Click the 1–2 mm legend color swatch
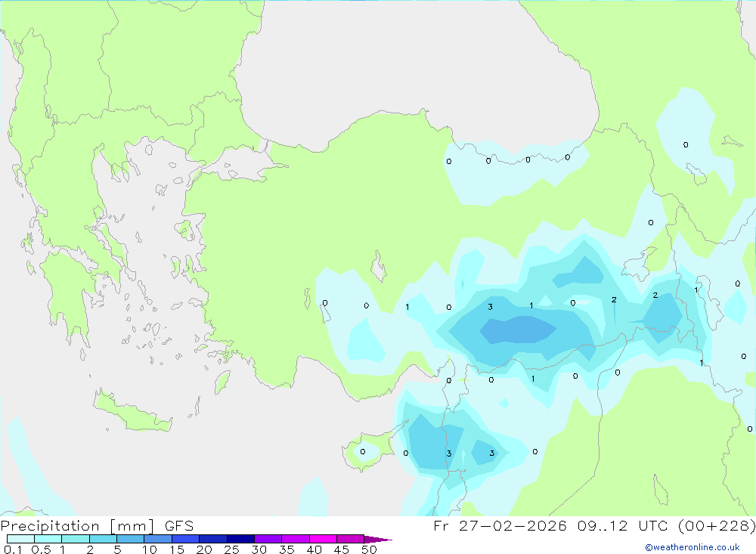The height and width of the screenshot is (554, 756). [76, 539]
